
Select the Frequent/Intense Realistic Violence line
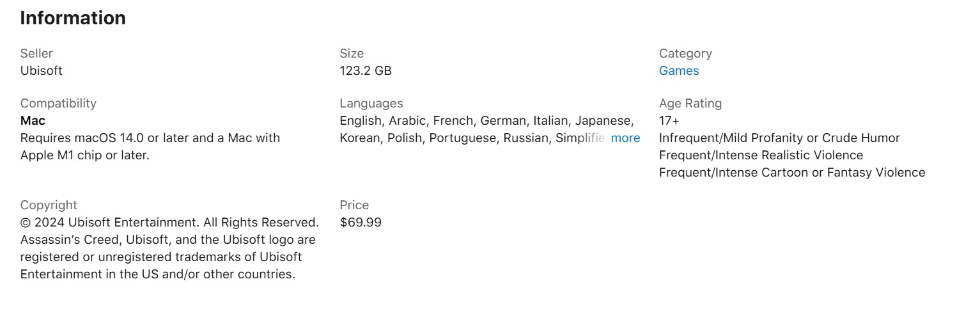[761, 155]
